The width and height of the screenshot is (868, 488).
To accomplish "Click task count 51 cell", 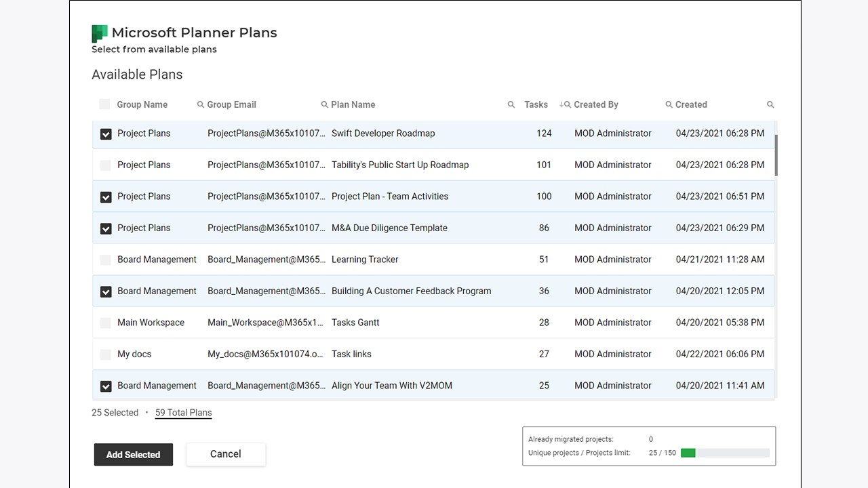I will click(544, 260).
